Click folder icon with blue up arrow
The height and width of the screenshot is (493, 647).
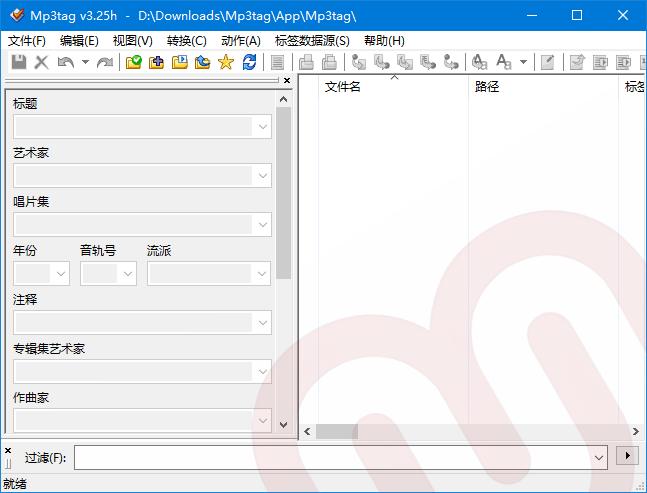click(x=203, y=62)
